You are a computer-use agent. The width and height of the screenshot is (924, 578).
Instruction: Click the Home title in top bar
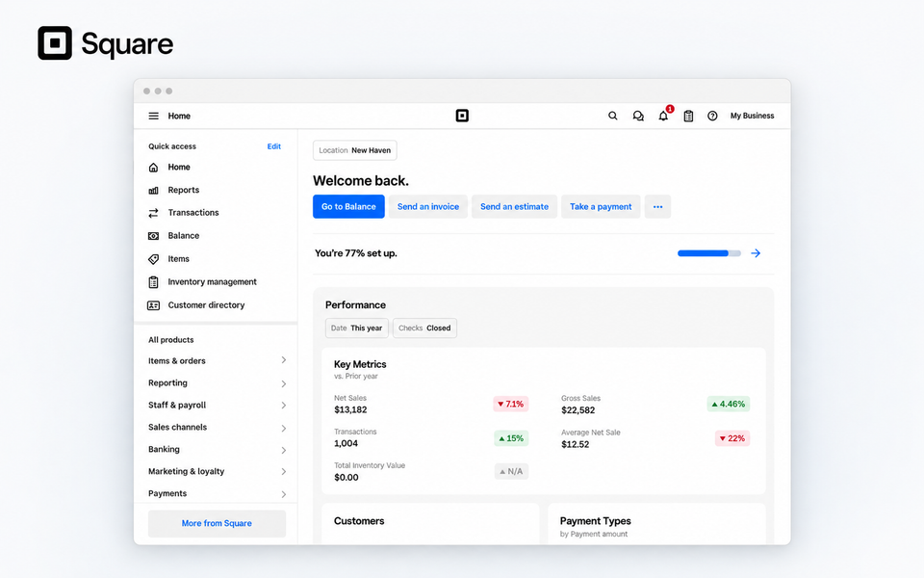pyautogui.click(x=179, y=117)
